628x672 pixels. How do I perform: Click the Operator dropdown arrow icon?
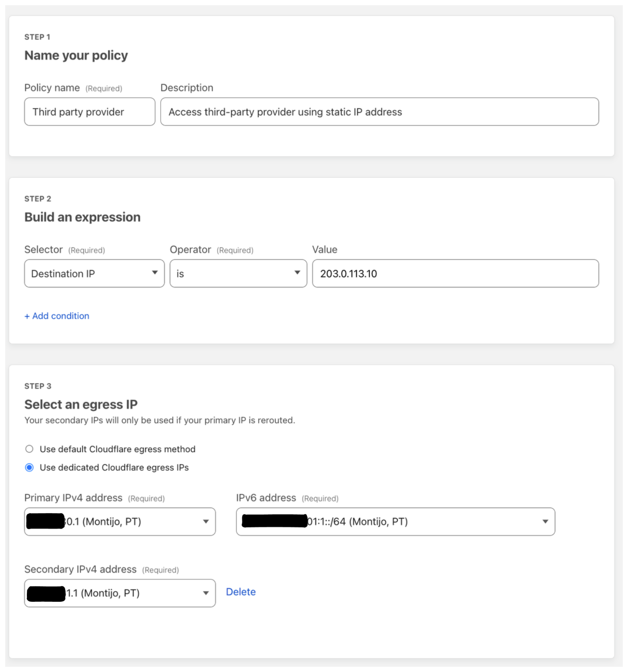tap(297, 273)
